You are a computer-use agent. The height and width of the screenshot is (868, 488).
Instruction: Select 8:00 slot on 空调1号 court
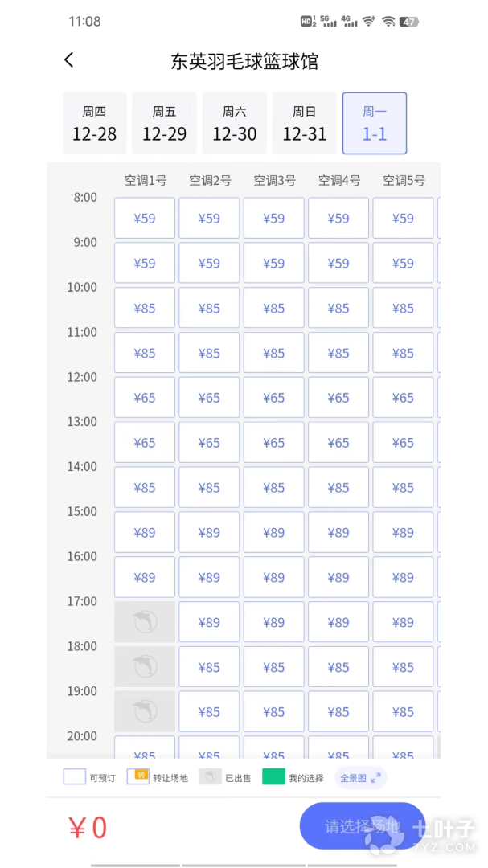pos(145,218)
